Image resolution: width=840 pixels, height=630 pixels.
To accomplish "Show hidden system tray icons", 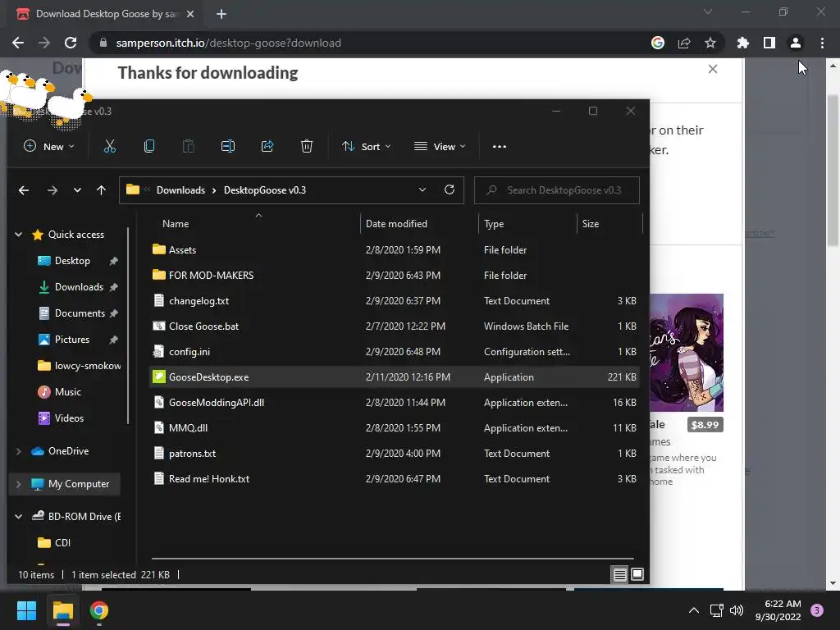I will click(x=694, y=610).
